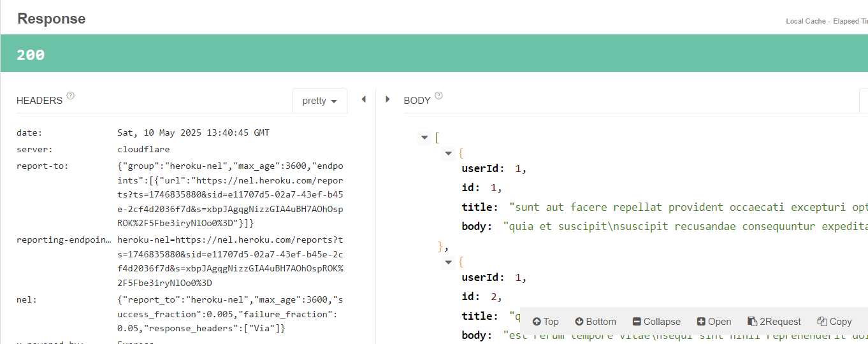Screen dimensions: 868x344
Task: Expand body panel with right arrow
Action: pos(387,99)
